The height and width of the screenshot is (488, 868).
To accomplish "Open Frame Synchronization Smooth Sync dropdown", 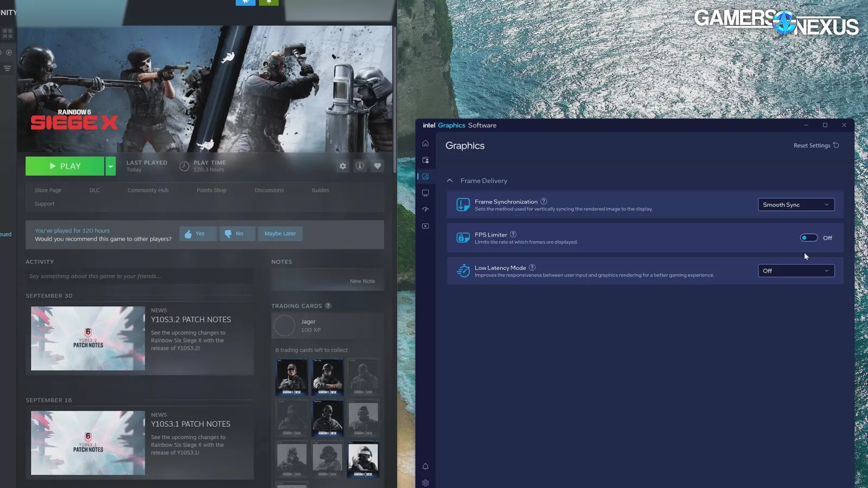I will tap(796, 205).
